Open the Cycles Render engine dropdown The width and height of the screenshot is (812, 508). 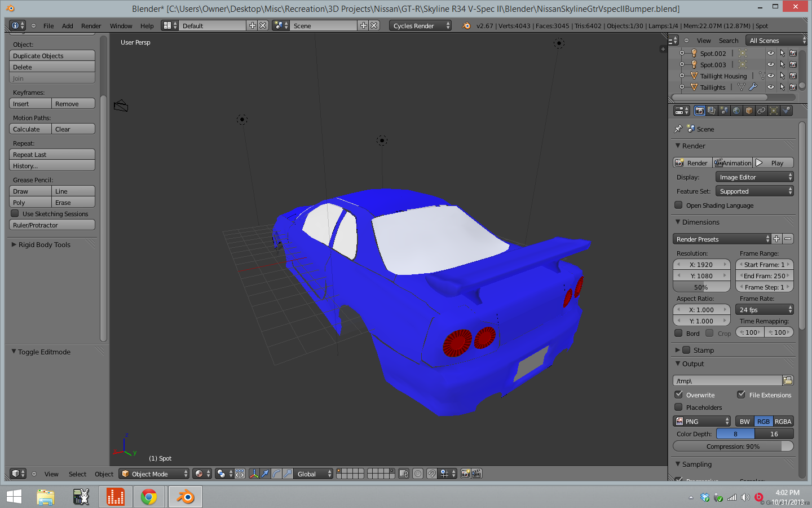(420, 25)
